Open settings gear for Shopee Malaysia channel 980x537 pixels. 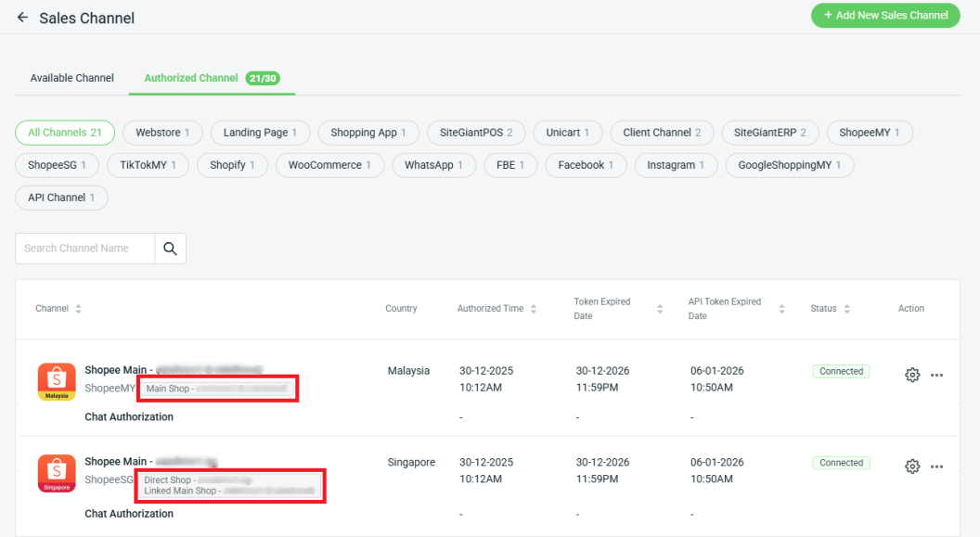(912, 375)
